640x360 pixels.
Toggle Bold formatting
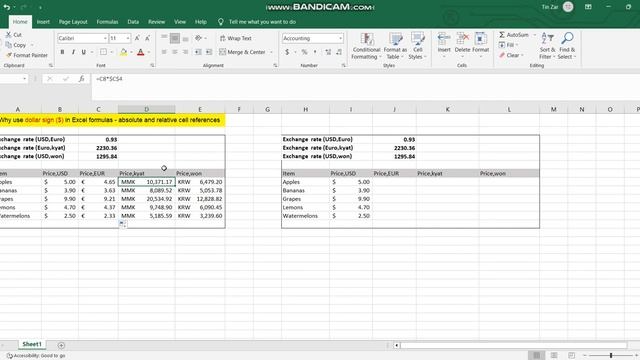click(62, 52)
